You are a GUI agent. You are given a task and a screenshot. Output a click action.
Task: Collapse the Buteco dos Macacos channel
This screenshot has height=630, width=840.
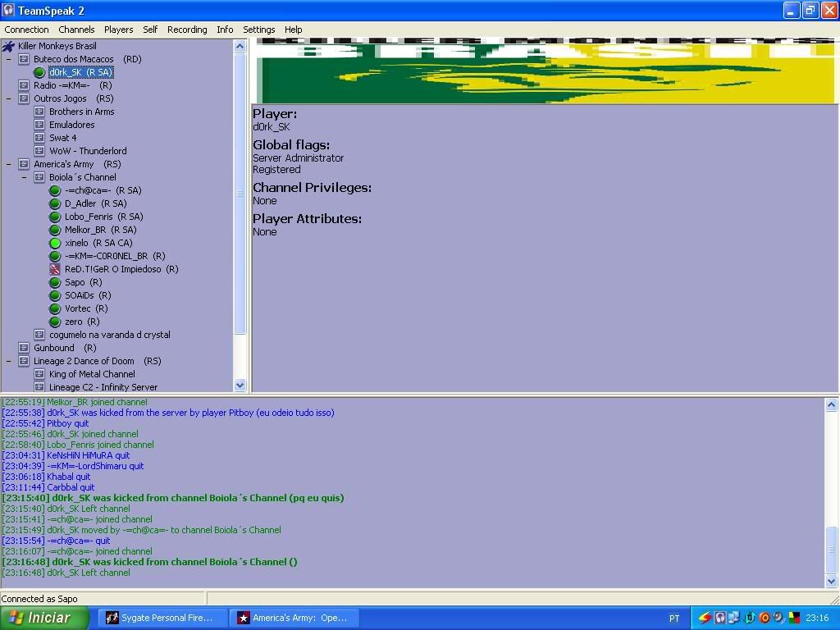tap(8, 59)
